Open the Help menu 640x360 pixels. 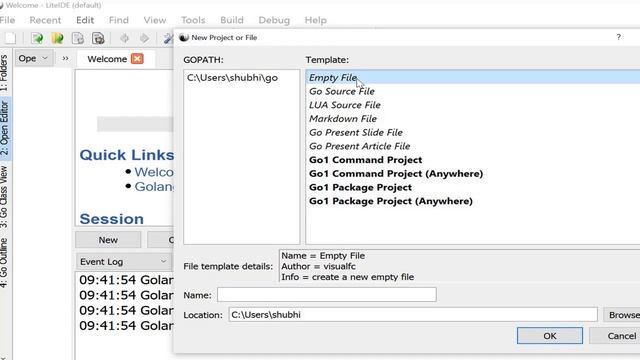316,20
